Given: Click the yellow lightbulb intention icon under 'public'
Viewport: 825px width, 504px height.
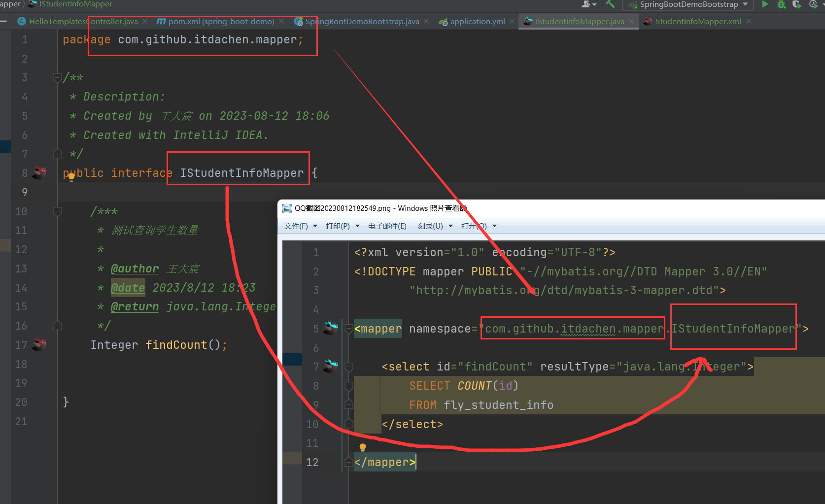Looking at the screenshot, I should coord(71,177).
